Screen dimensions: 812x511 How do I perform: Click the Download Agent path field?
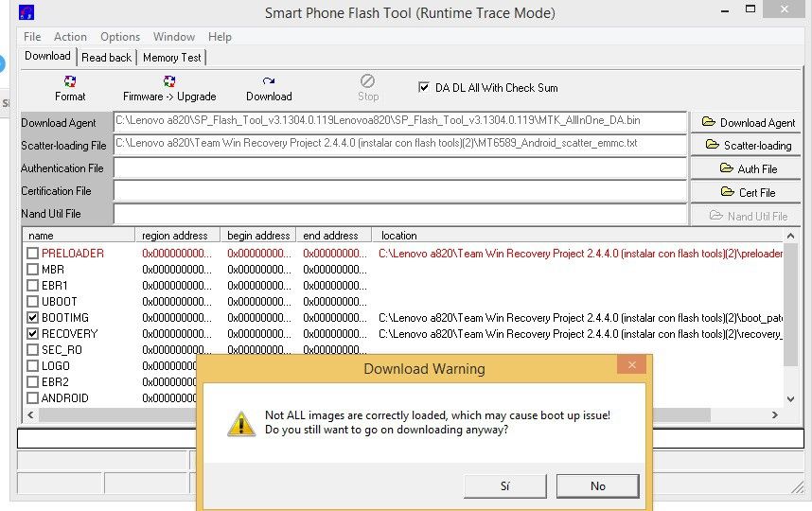(x=400, y=122)
